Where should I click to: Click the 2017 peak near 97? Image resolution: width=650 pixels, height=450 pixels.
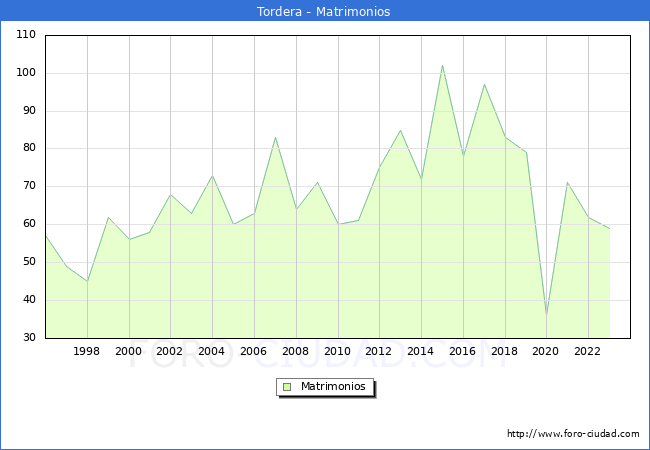click(484, 85)
